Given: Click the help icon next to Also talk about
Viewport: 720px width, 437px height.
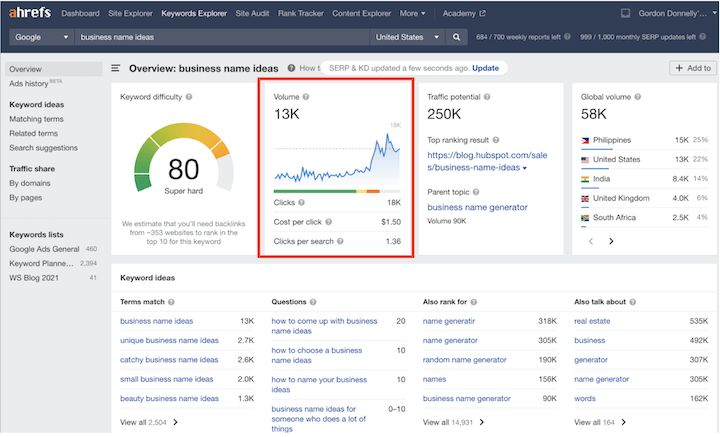Looking at the screenshot, I should tap(633, 302).
